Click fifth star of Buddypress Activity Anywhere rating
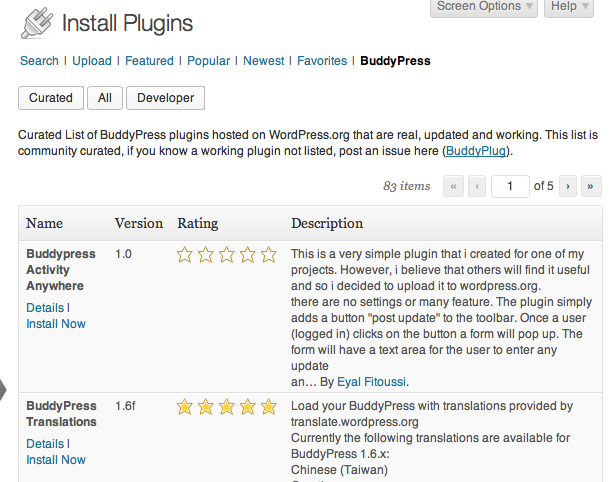Screen dimensions: 612x482 (269, 255)
